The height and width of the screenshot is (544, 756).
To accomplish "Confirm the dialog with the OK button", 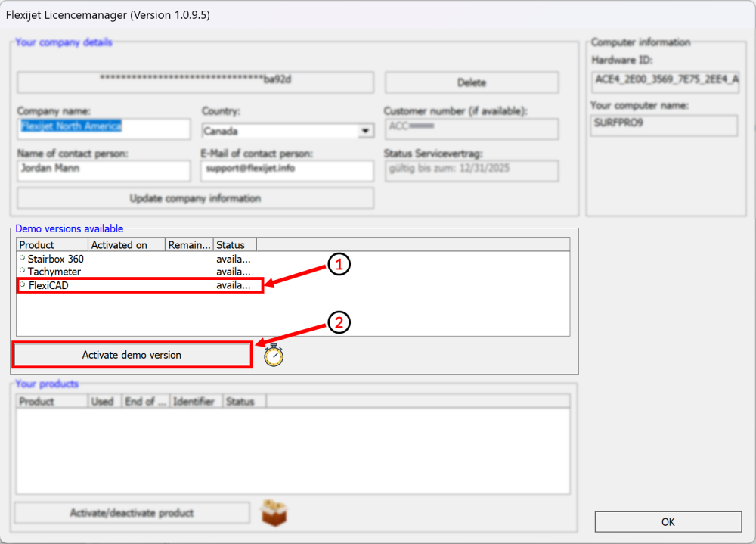I will point(668,522).
